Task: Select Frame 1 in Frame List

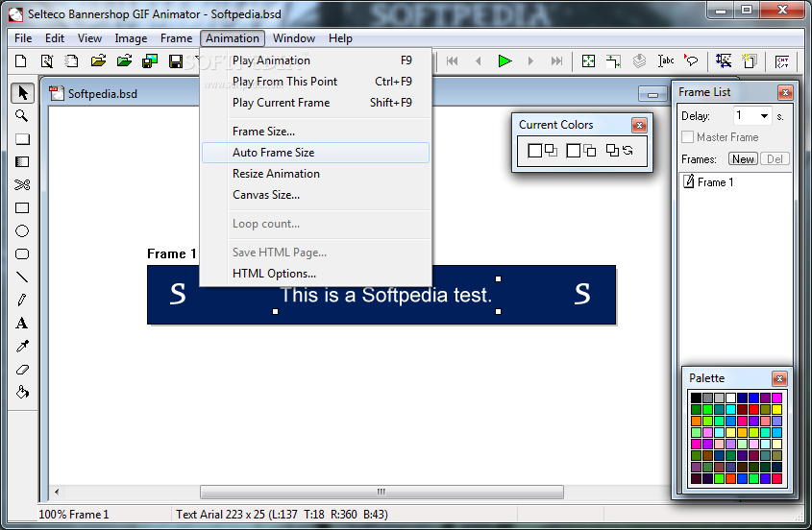Action: pos(715,182)
